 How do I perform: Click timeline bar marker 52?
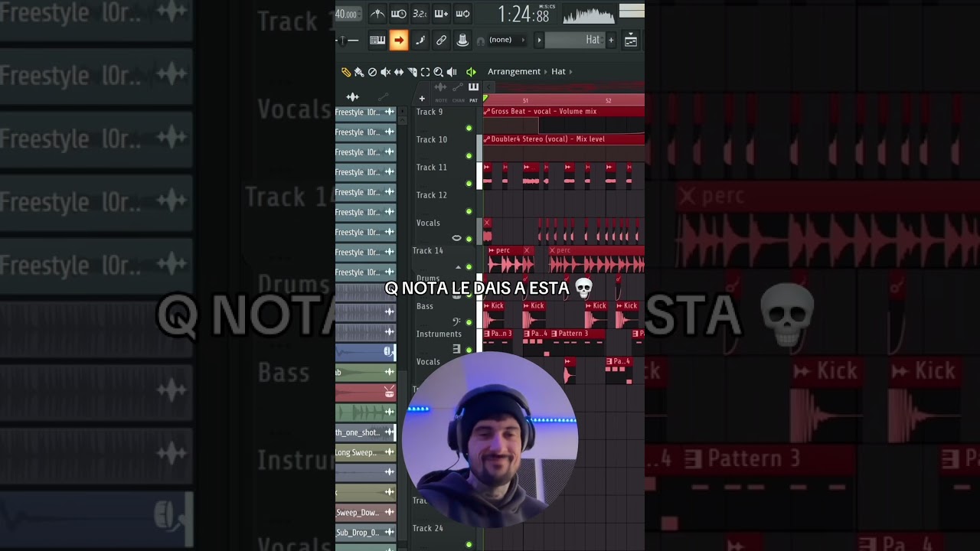(x=608, y=100)
